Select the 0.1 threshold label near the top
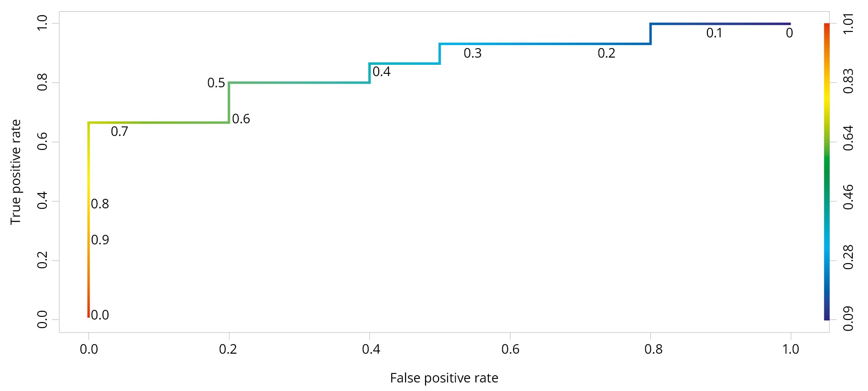This screenshot has height=391, width=868. 714,33
